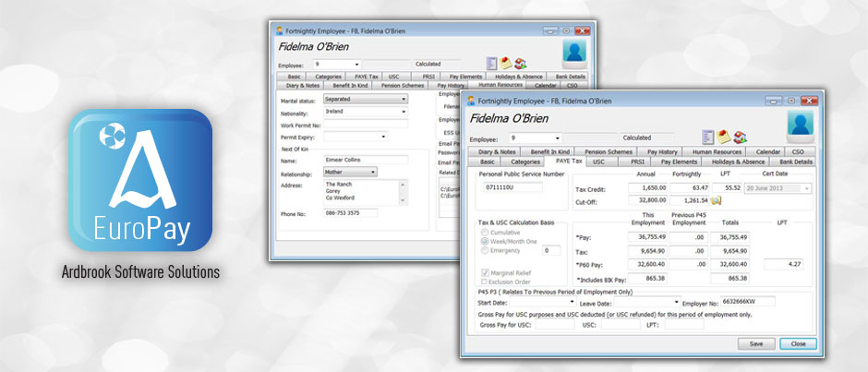The height and width of the screenshot is (372, 868).
Task: Open the Pension Schemes tab in front window
Action: [x=609, y=151]
